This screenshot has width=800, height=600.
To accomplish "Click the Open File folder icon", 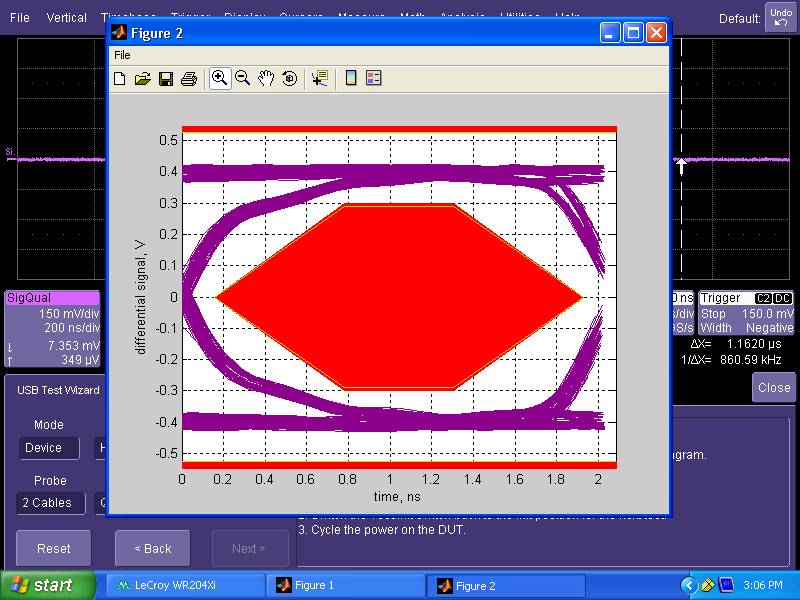I will point(142,79).
